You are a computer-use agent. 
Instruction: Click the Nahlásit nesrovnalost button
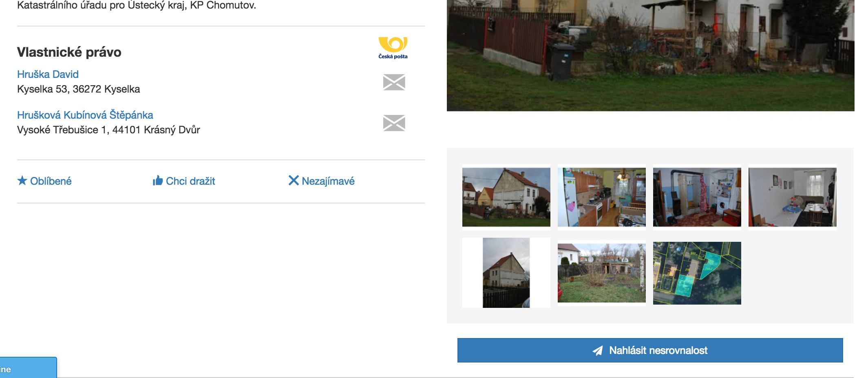click(650, 350)
